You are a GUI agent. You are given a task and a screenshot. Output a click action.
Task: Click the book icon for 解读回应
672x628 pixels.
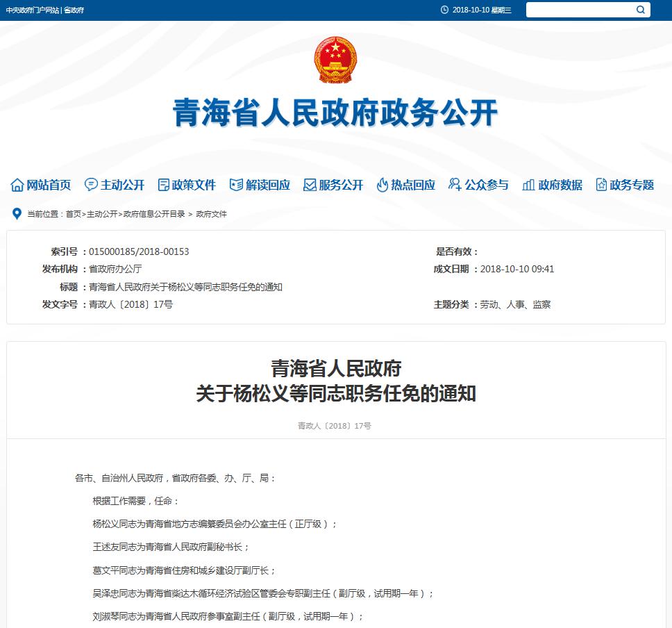[237, 185]
